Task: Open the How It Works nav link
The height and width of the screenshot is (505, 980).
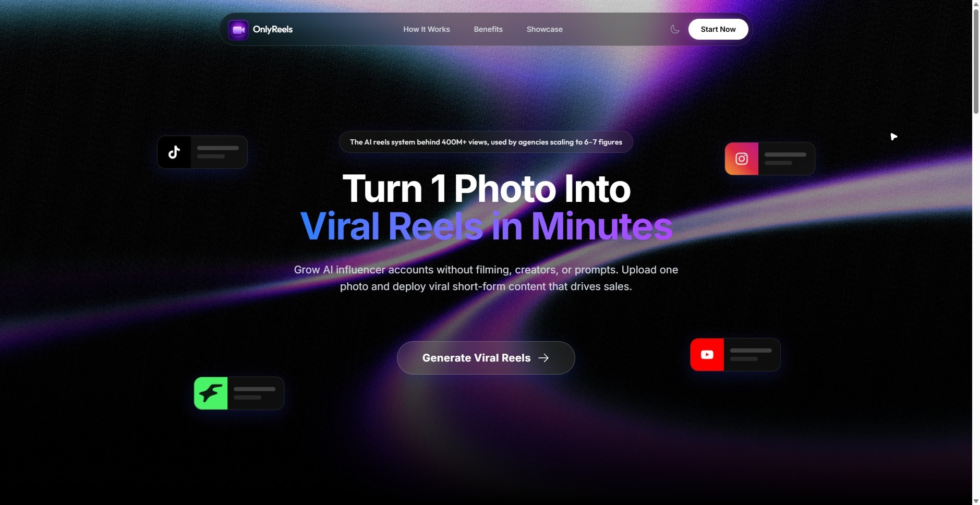Action: [x=427, y=29]
